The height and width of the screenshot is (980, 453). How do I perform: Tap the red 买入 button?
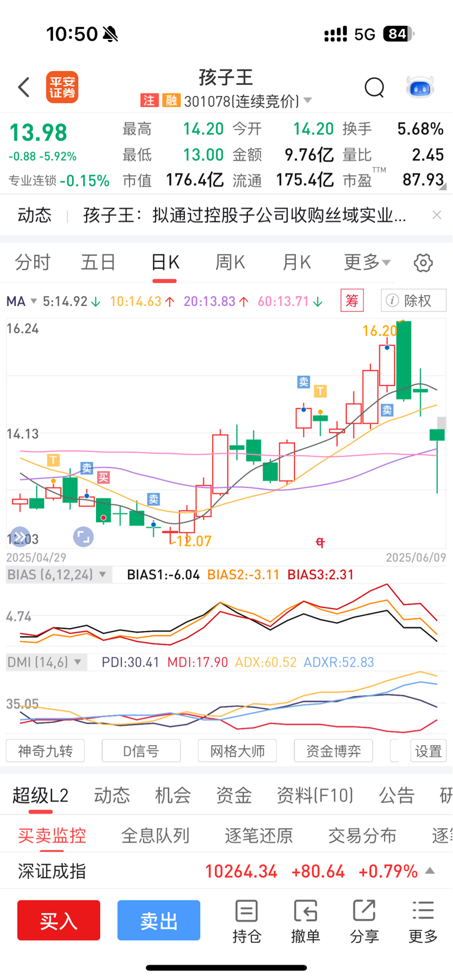tap(59, 920)
